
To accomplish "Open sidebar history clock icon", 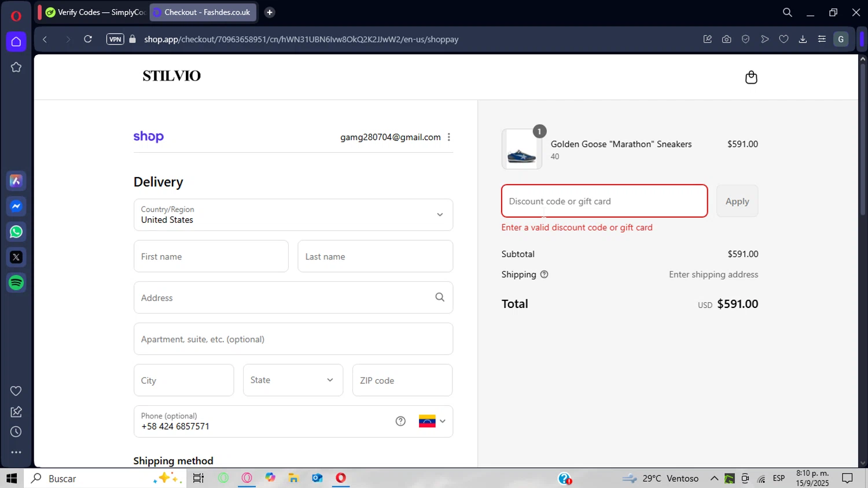I will [16, 432].
